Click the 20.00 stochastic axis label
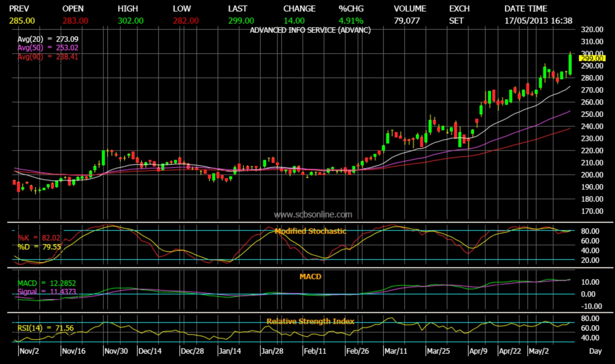615x364 pixels. [590, 260]
